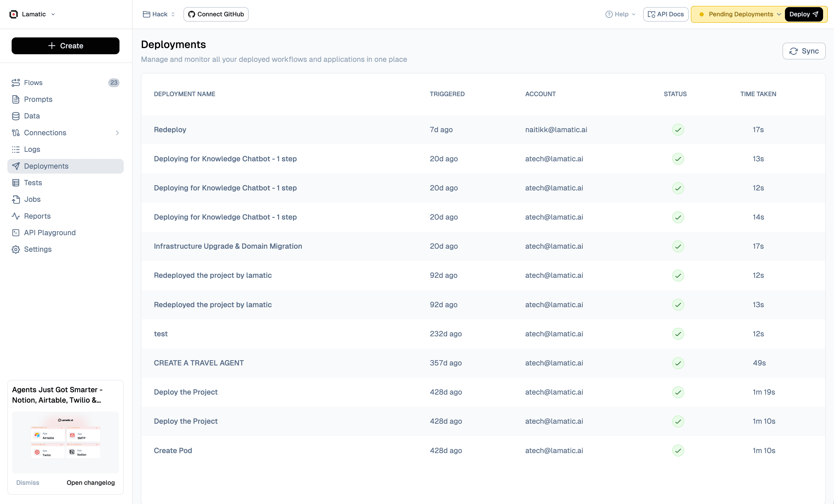Click the Redeploy row status checkmark
Screen dimensions: 834x504
678,130
